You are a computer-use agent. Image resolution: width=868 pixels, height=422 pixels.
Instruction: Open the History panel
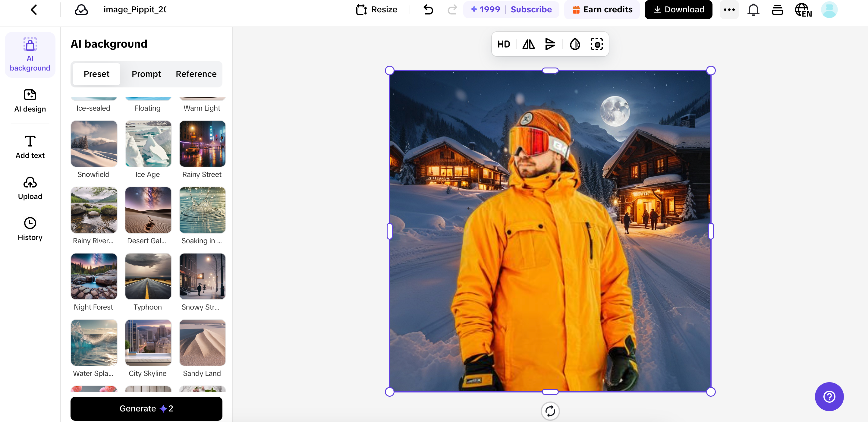coord(30,228)
